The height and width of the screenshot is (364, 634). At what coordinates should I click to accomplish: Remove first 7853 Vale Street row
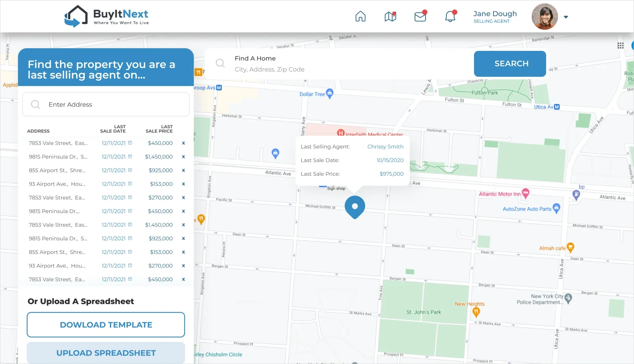(x=183, y=143)
